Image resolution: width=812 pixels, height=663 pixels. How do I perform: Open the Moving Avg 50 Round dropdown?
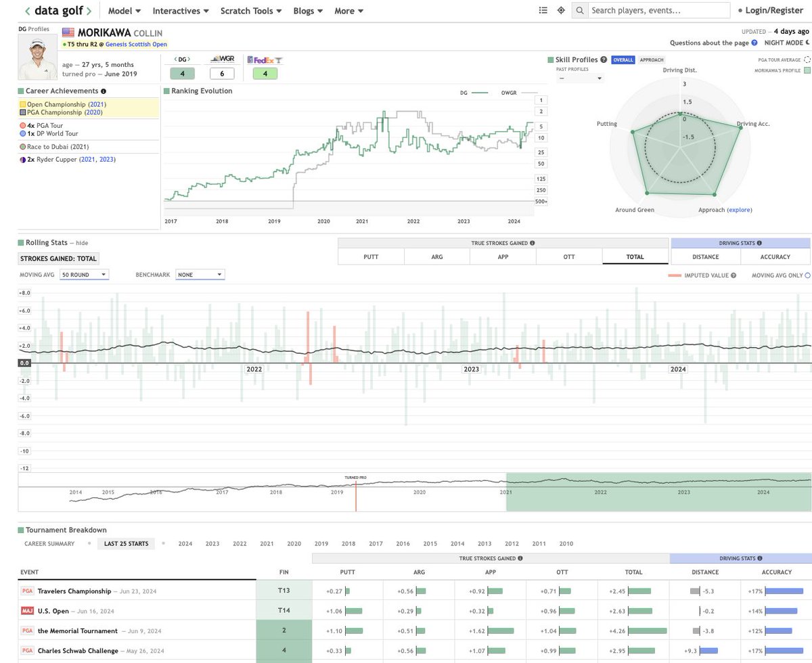point(85,275)
